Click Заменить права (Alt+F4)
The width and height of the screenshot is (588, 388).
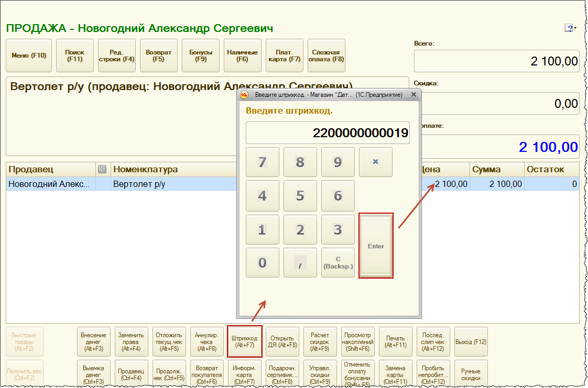click(x=131, y=341)
